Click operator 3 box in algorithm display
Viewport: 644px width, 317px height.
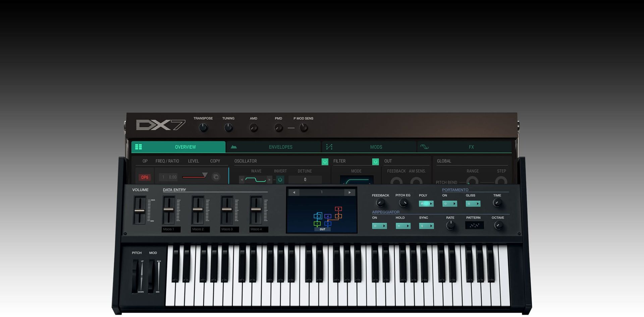point(328,223)
